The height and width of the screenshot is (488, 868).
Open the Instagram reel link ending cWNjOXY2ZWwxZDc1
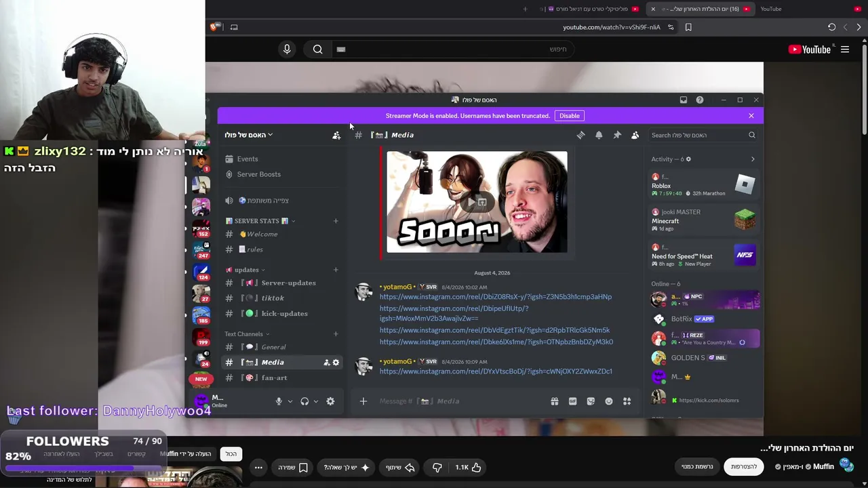[x=496, y=371]
